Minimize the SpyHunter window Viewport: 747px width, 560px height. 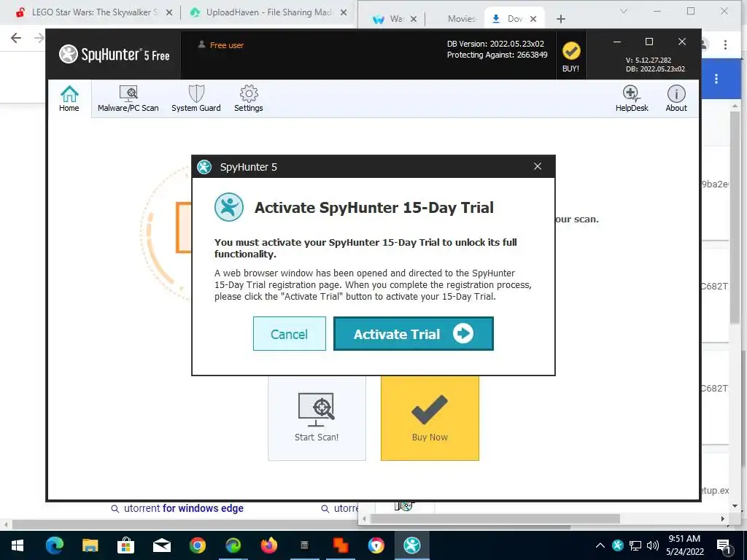coord(617,42)
